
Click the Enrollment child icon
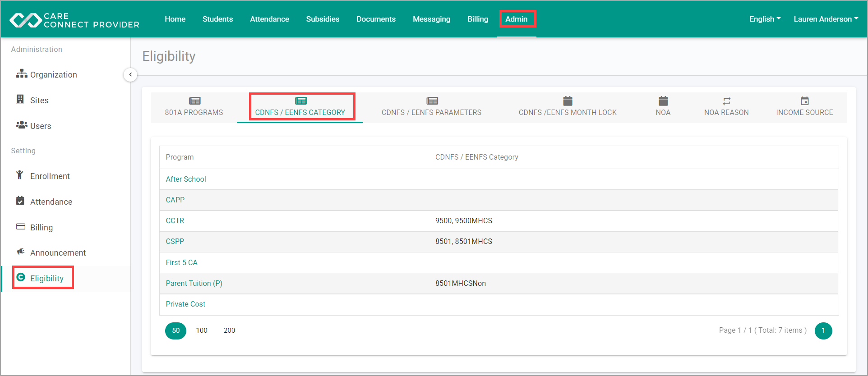[19, 175]
